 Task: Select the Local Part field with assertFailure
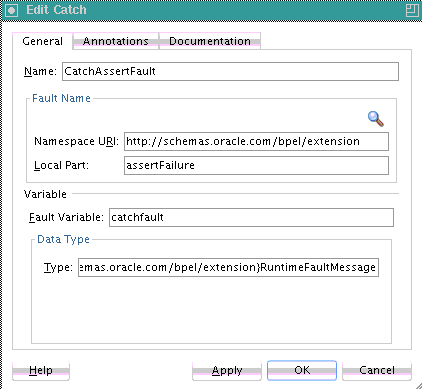point(256,165)
